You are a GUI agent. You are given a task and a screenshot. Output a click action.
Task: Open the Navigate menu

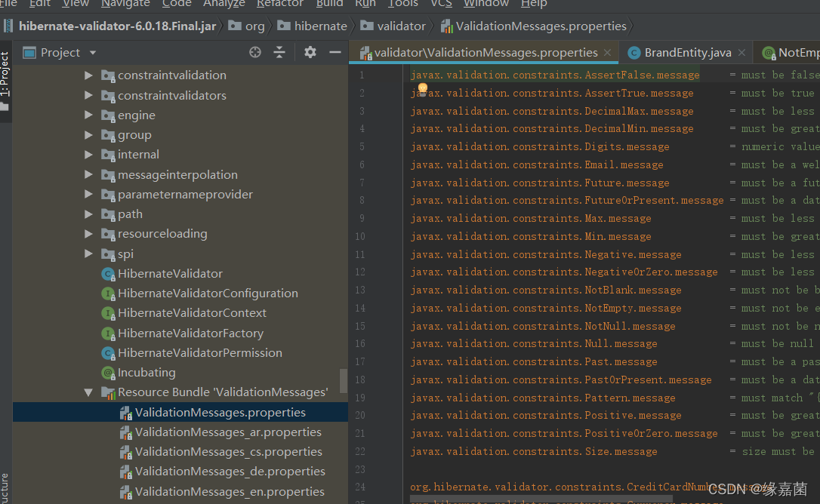pyautogui.click(x=125, y=4)
